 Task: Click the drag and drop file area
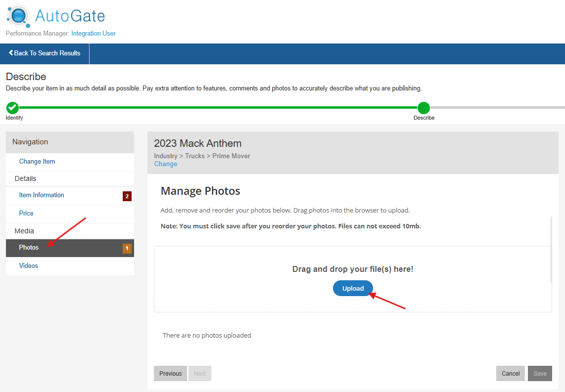point(352,269)
